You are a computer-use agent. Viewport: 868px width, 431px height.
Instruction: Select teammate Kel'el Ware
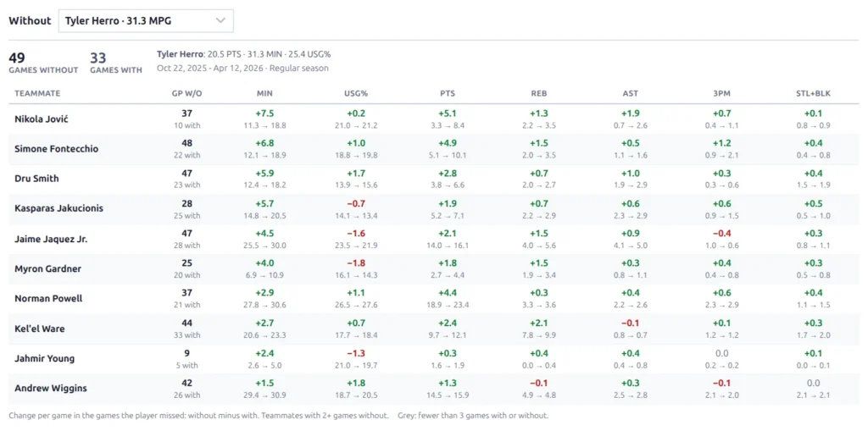(x=39, y=329)
